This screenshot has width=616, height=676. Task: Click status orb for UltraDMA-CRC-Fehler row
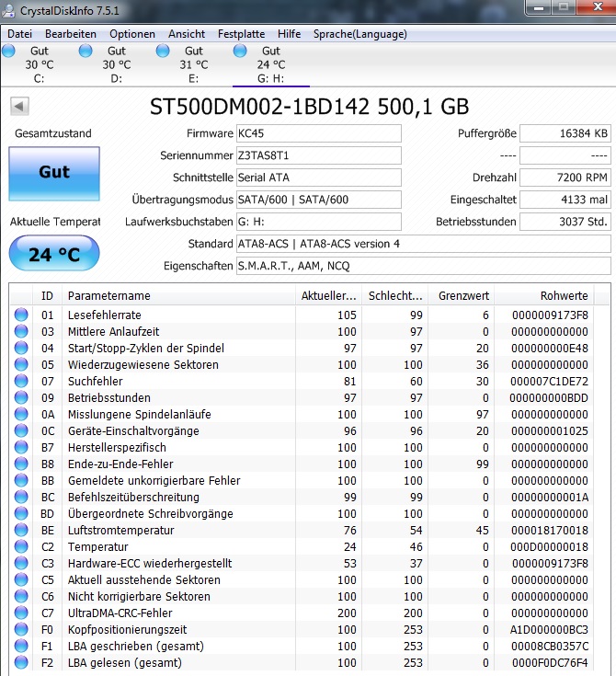coord(21,613)
